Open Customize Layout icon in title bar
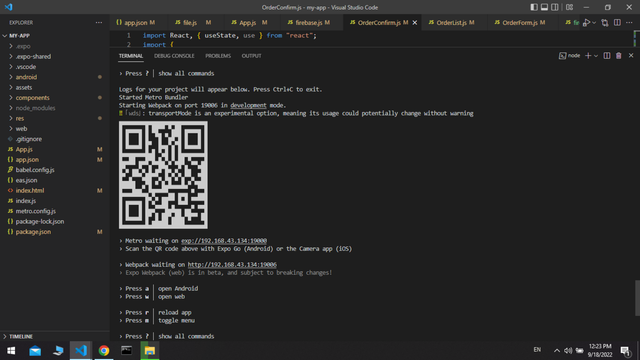Viewport: 640px width, 360px height. pyautogui.click(x=569, y=7)
